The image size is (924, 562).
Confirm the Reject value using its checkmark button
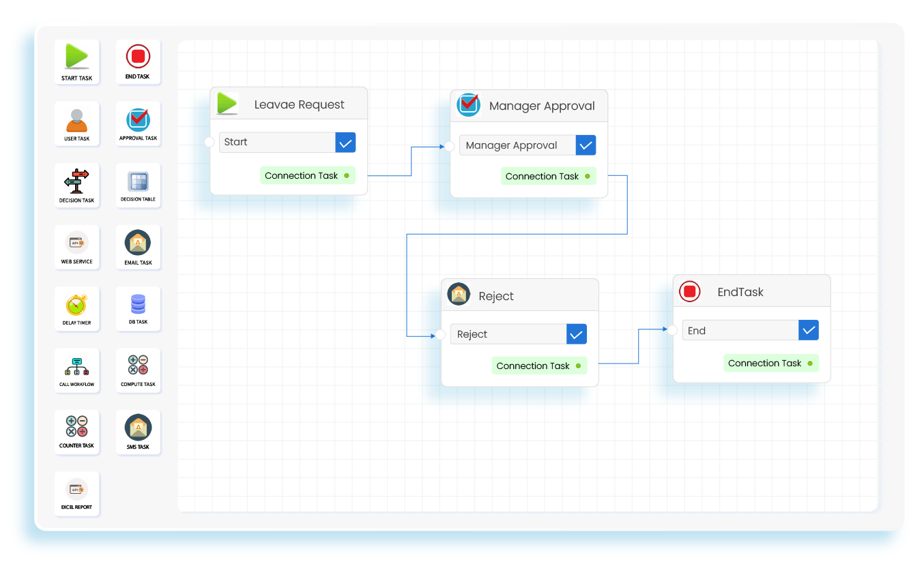click(x=576, y=334)
